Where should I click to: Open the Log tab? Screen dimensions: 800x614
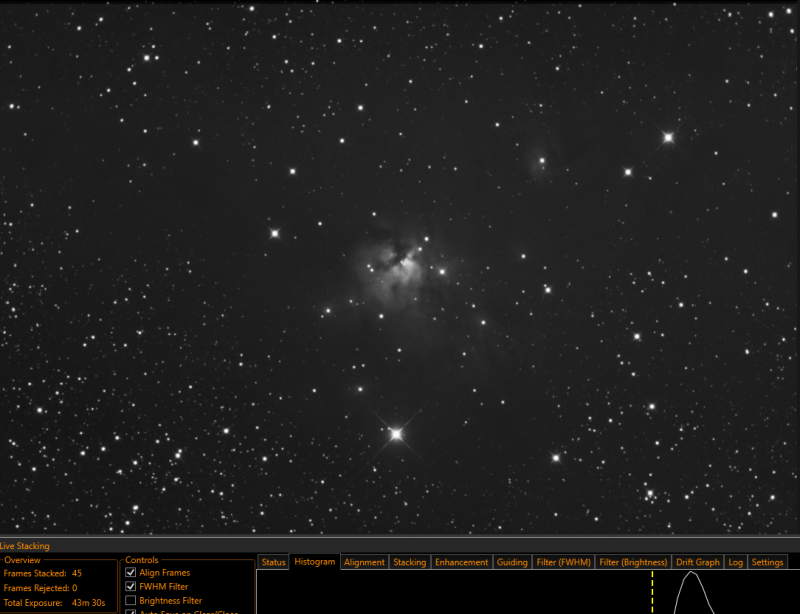[735, 562]
